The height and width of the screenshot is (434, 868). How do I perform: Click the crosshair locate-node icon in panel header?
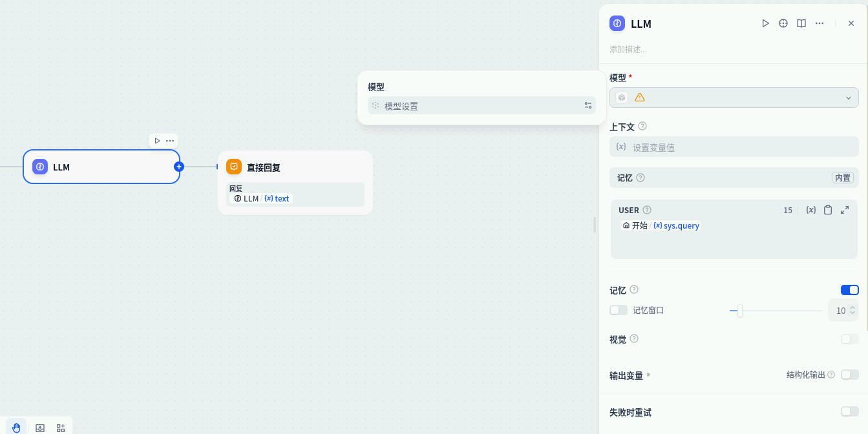tap(783, 23)
